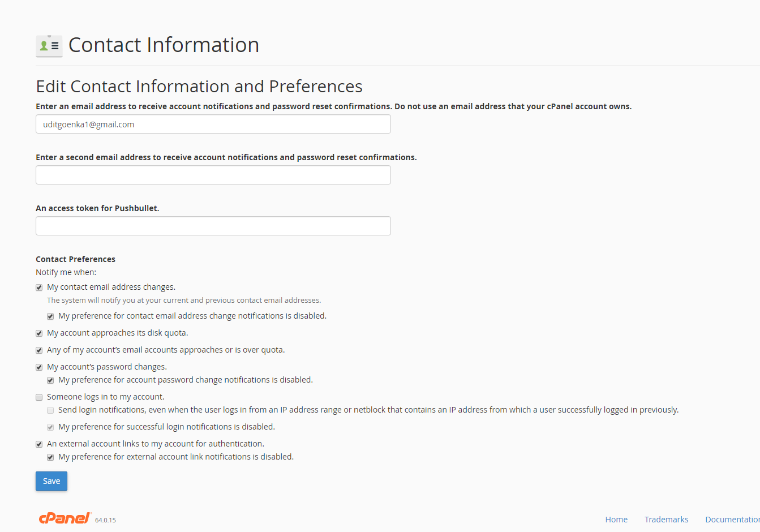The height and width of the screenshot is (532, 760).
Task: Toggle account password change notifications disabled checkbox
Action: (50, 380)
